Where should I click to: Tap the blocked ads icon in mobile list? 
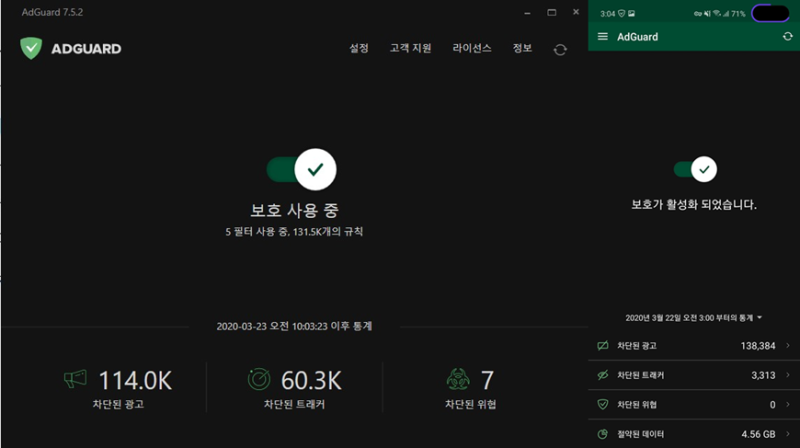[603, 345]
